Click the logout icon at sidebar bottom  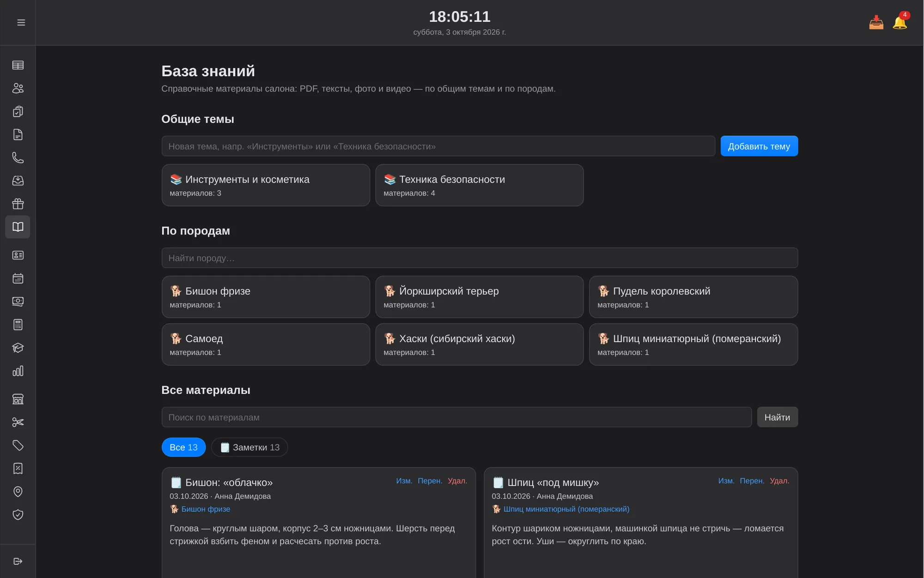18,561
